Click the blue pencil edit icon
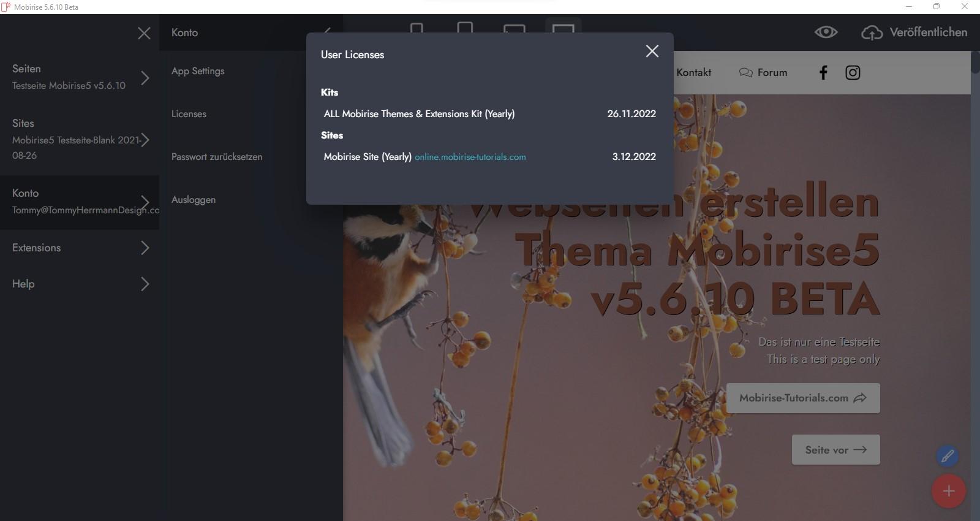This screenshot has height=521, width=980. [x=948, y=456]
